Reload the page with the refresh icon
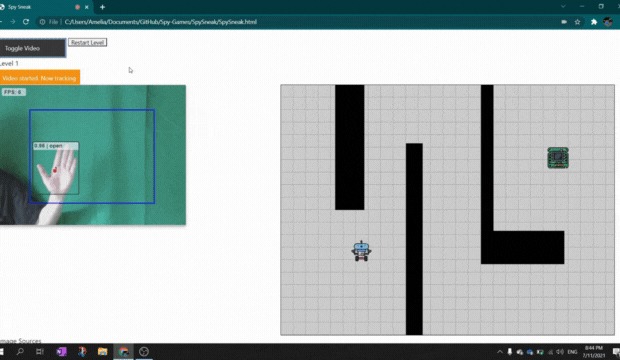 [26, 22]
